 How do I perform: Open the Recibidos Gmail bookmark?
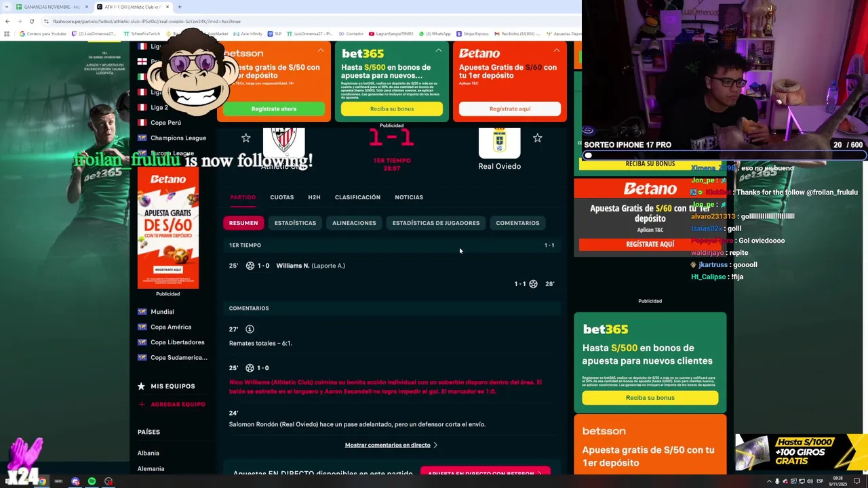pyautogui.click(x=517, y=34)
